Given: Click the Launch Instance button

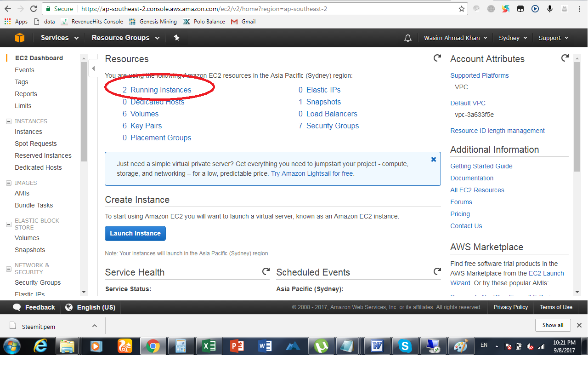Looking at the screenshot, I should click(135, 233).
